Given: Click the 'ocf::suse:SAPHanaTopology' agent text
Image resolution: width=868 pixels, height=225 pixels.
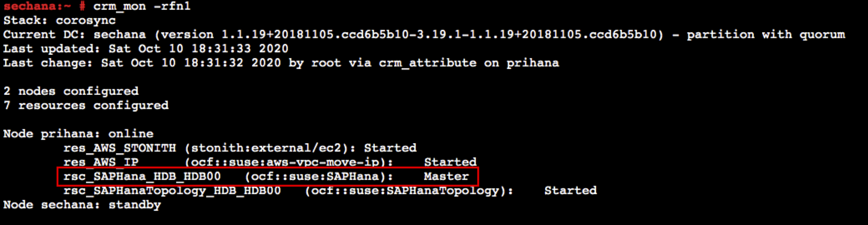Looking at the screenshot, I should pos(408,190).
